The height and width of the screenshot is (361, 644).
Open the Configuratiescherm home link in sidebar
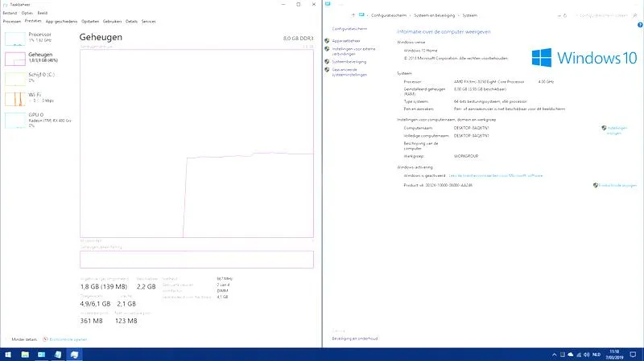point(349,29)
